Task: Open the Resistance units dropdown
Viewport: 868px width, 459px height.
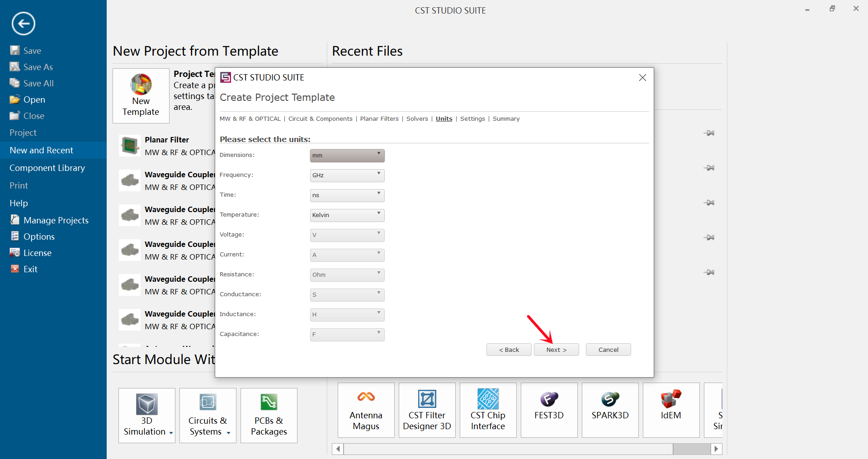Action: pos(347,275)
